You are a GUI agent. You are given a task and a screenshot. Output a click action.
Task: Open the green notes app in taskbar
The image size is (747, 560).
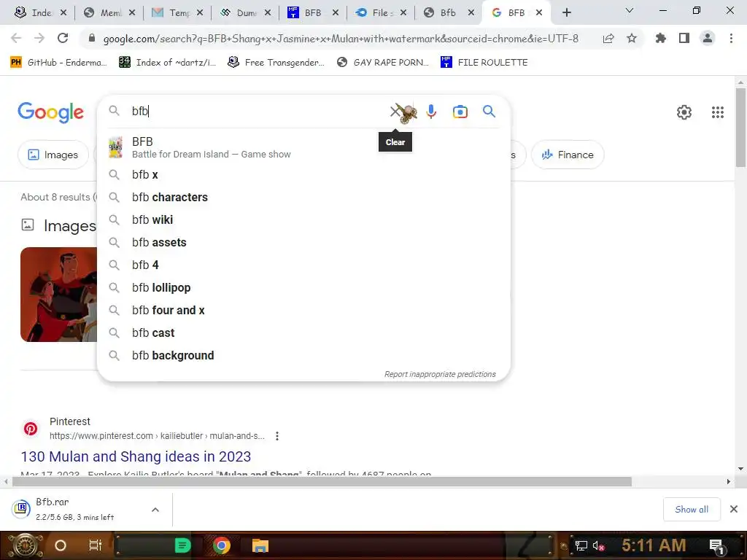pyautogui.click(x=183, y=545)
